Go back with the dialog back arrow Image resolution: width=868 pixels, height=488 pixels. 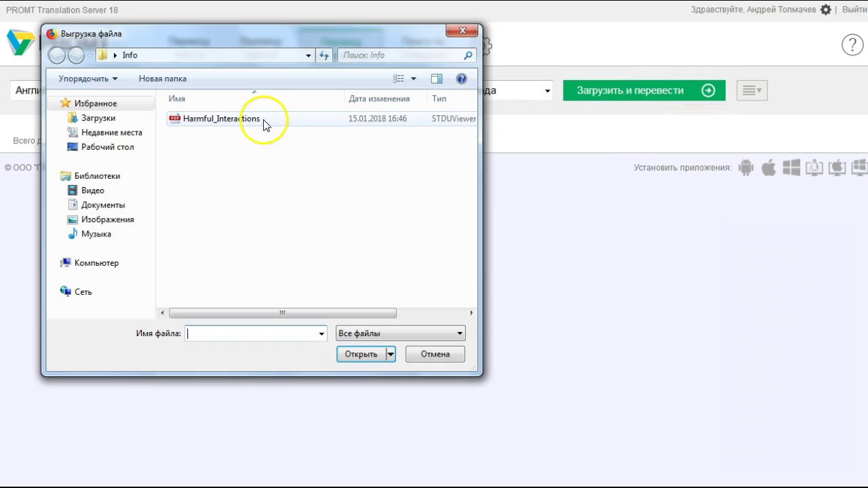(x=56, y=56)
